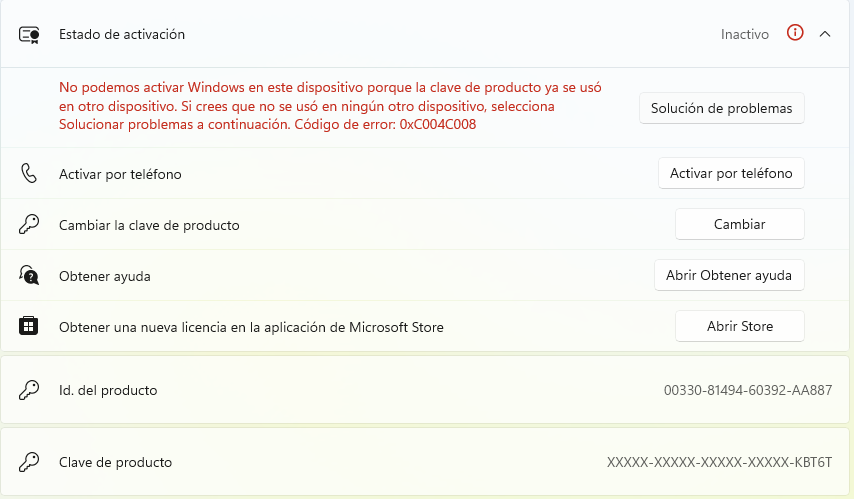The image size is (854, 499).
Task: Click the key icon next to Id. del producto
Action: (29, 390)
